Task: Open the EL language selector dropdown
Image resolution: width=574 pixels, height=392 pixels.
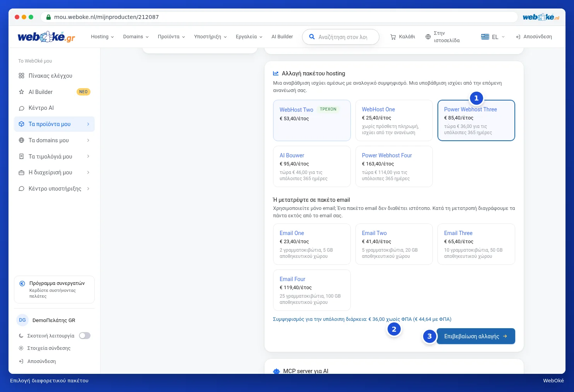Action: 493,37
